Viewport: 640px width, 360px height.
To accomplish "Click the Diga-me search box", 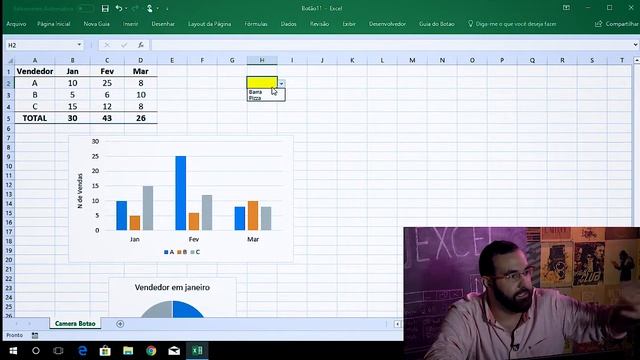I will (512, 24).
